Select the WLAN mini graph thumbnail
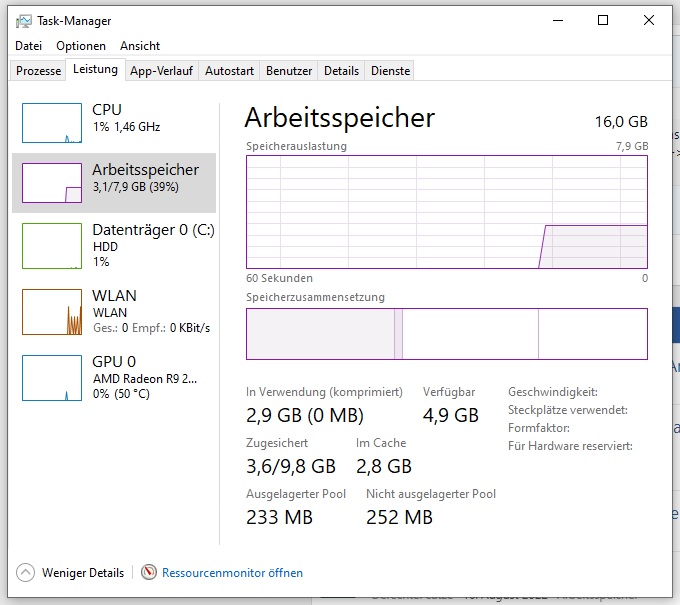Screen dimensions: 680x605 pyautogui.click(x=52, y=312)
